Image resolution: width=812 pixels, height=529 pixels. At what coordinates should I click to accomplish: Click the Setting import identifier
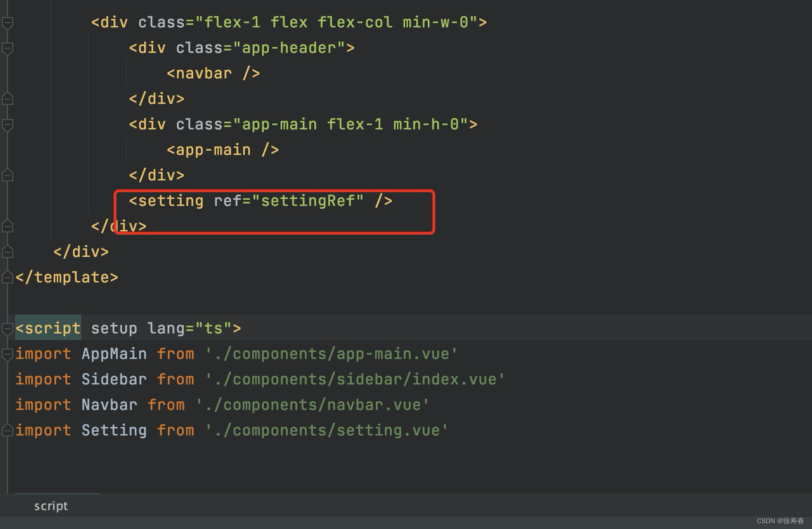tap(114, 431)
